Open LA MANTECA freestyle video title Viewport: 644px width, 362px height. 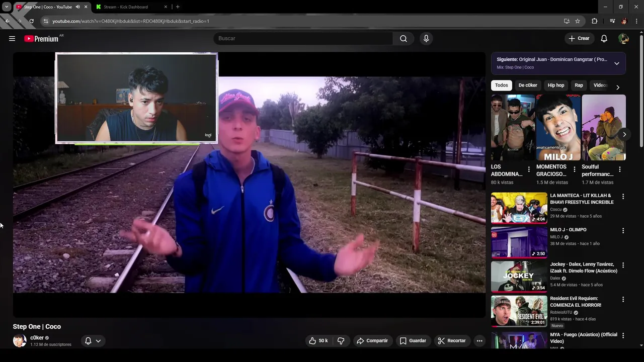pos(582,199)
